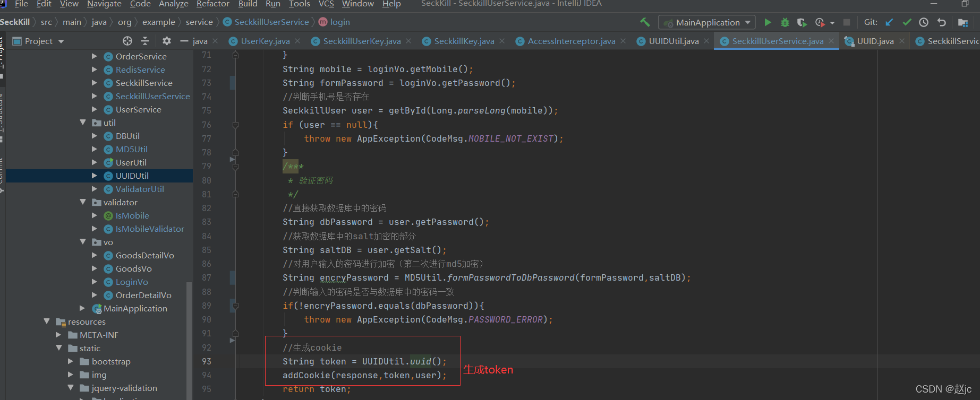Select UUIDUtil class in tree
The image size is (980, 400).
coord(132,176)
